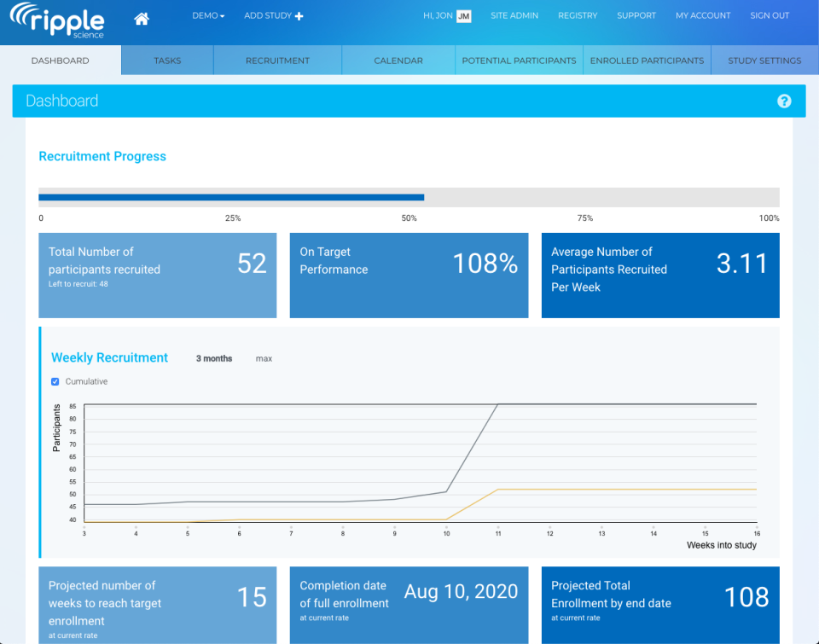This screenshot has width=819, height=644.
Task: Click the Ripple Science logo
Action: click(57, 21)
